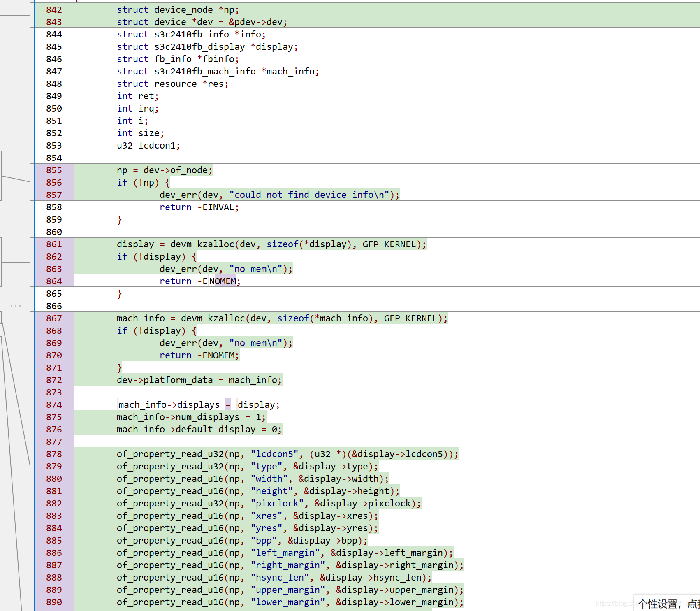Click 'if (!np) {' line
Image resolution: width=700 pixels, height=611 pixels.
143,182
